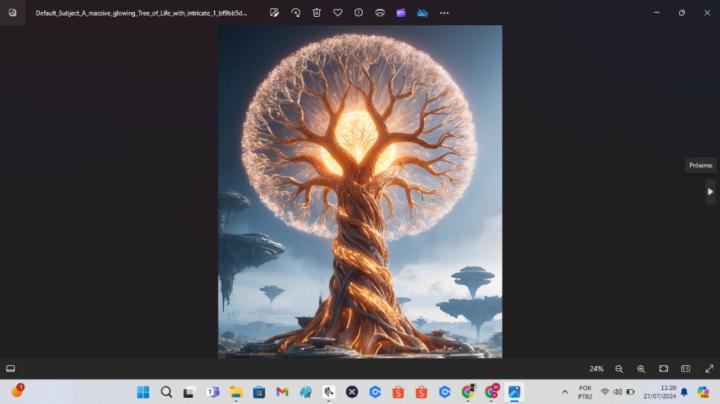This screenshot has width=720, height=404.
Task: Print the current image
Action: point(380,13)
